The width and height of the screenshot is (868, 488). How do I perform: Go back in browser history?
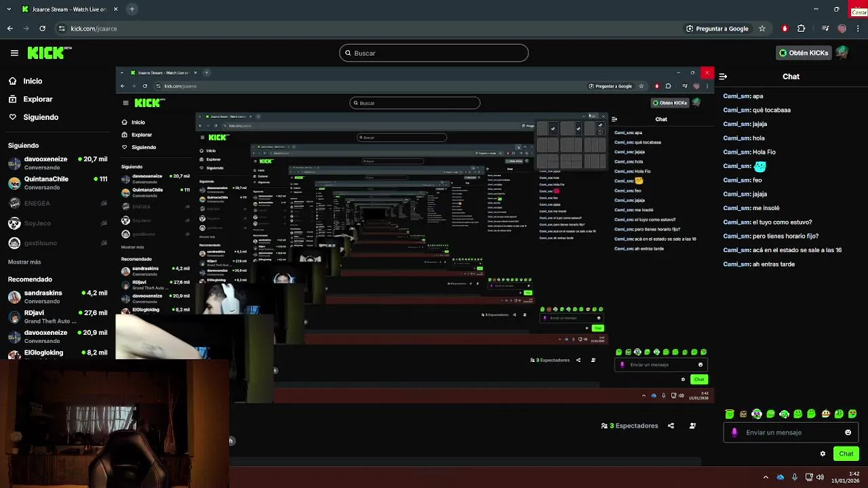9,28
